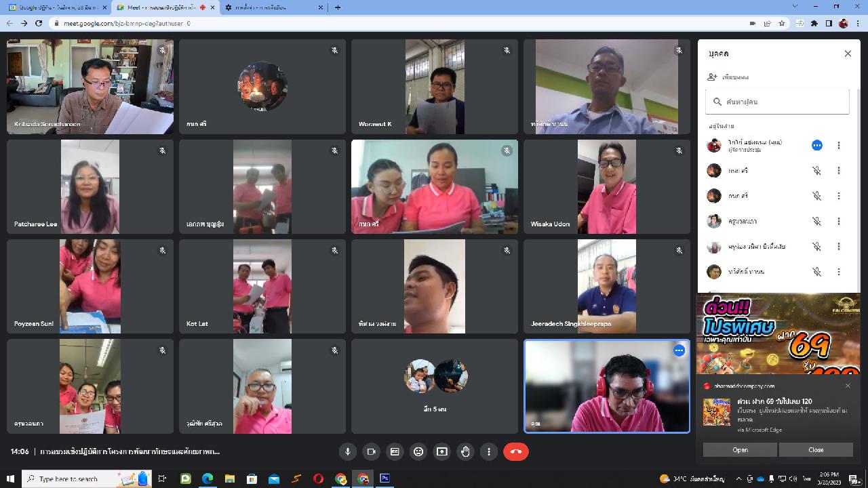Turn on closed captions
868x488 pixels.
coord(395,451)
